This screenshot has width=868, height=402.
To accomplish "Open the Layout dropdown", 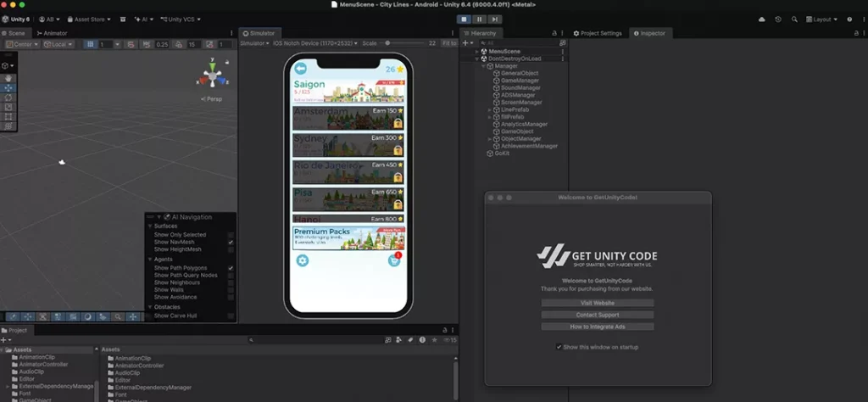I will coord(821,20).
